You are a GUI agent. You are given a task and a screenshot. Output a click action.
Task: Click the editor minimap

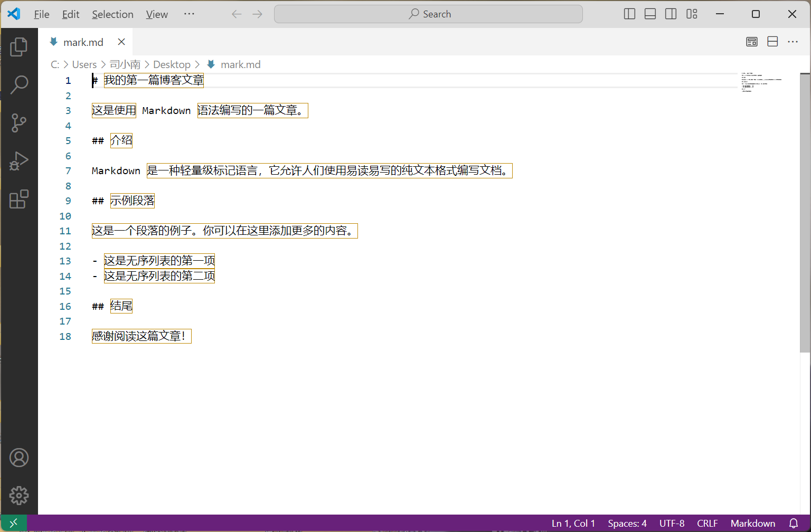click(761, 82)
